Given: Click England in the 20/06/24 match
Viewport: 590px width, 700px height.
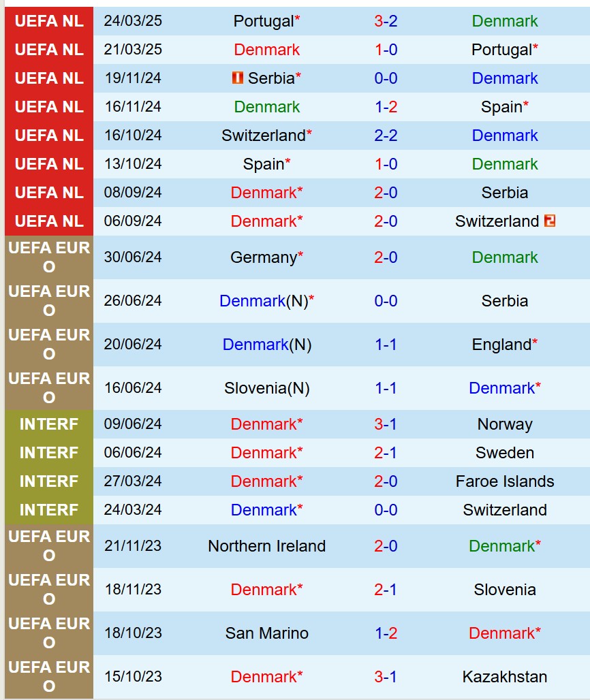Looking at the screenshot, I should pos(501,345).
